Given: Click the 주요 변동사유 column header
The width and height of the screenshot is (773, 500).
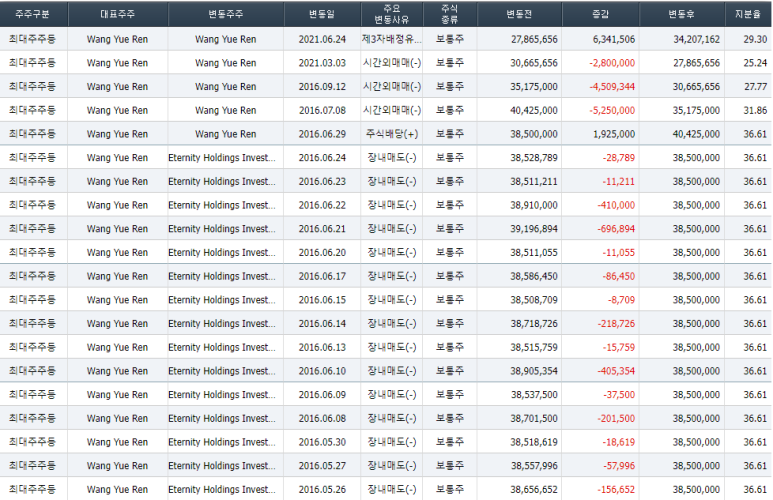Looking at the screenshot, I should click(x=391, y=14).
